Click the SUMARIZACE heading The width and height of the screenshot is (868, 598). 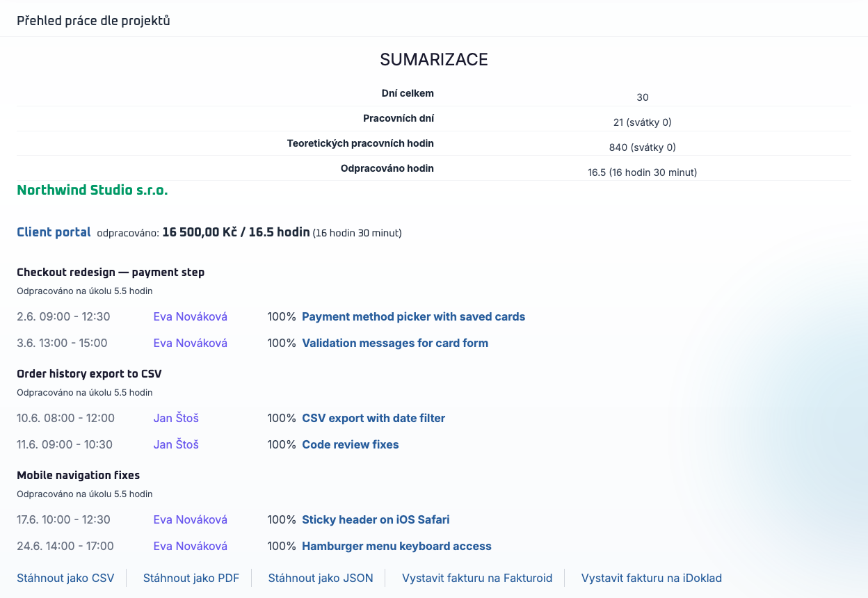434,60
